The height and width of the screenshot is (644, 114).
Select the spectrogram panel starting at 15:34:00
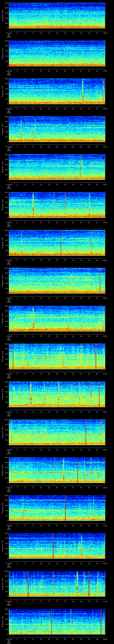[x=57, y=129]
